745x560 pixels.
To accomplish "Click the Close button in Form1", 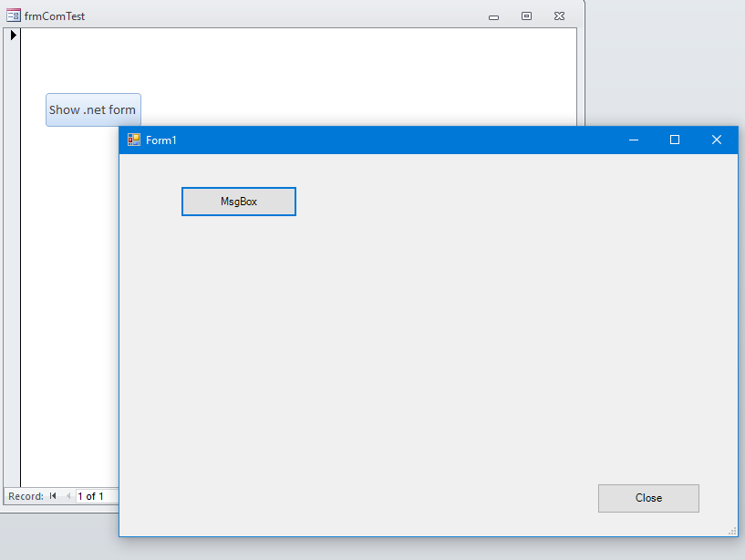I will tap(648, 498).
